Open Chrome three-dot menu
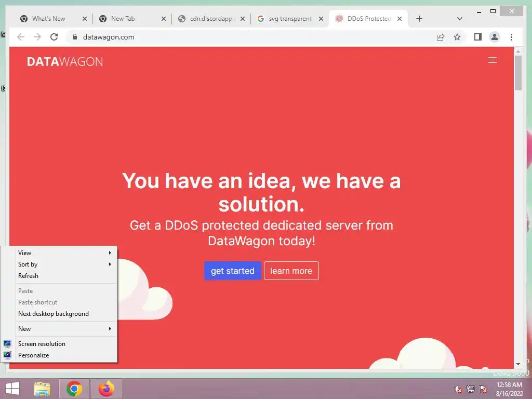 511,37
